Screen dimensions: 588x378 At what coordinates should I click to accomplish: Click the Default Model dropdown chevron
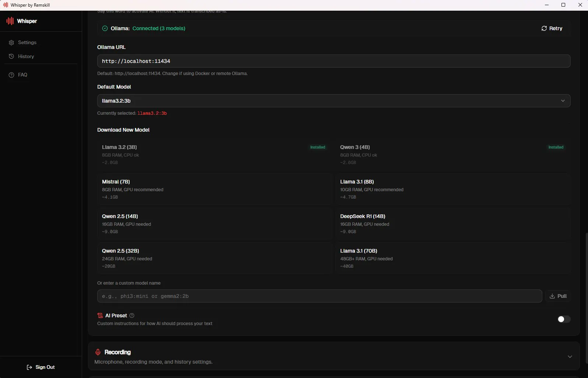point(563,101)
